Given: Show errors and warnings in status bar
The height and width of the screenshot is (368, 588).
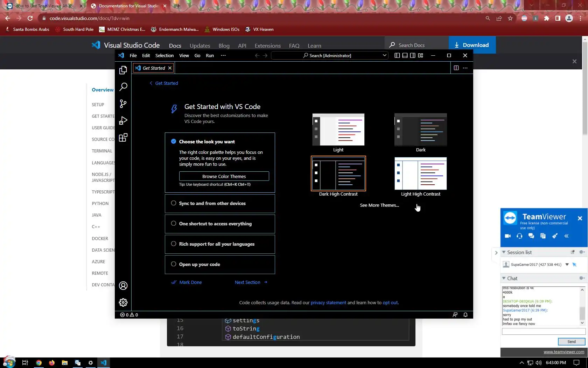Looking at the screenshot, I should point(129,315).
